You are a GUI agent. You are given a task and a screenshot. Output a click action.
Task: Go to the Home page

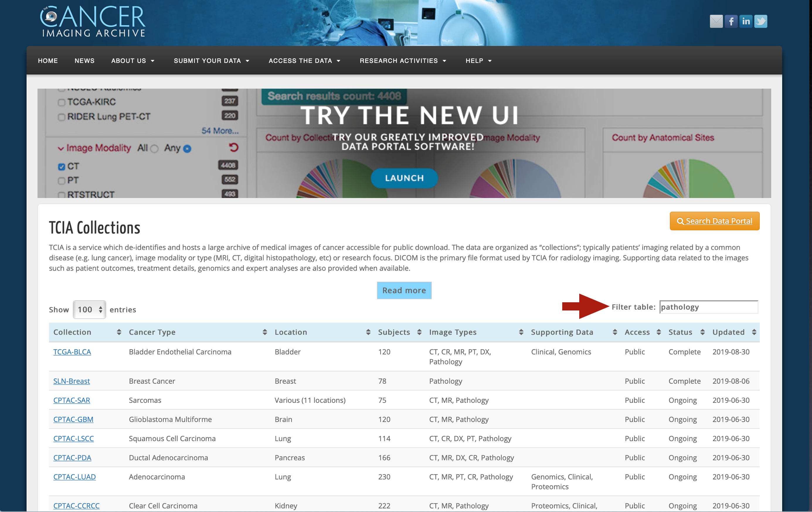[48, 61]
